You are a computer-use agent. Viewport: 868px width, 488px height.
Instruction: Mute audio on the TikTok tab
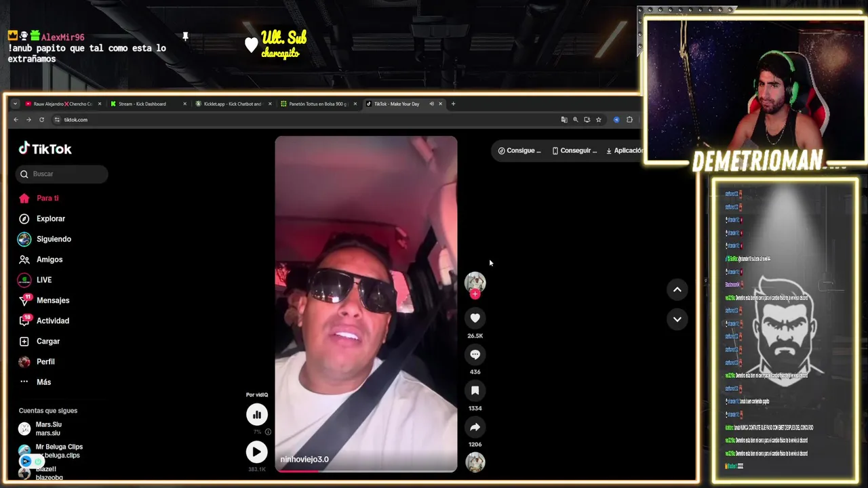[x=431, y=104]
